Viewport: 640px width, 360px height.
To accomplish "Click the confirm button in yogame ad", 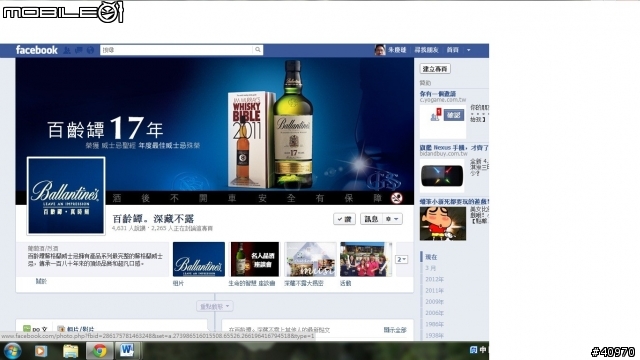I will pyautogui.click(x=453, y=115).
